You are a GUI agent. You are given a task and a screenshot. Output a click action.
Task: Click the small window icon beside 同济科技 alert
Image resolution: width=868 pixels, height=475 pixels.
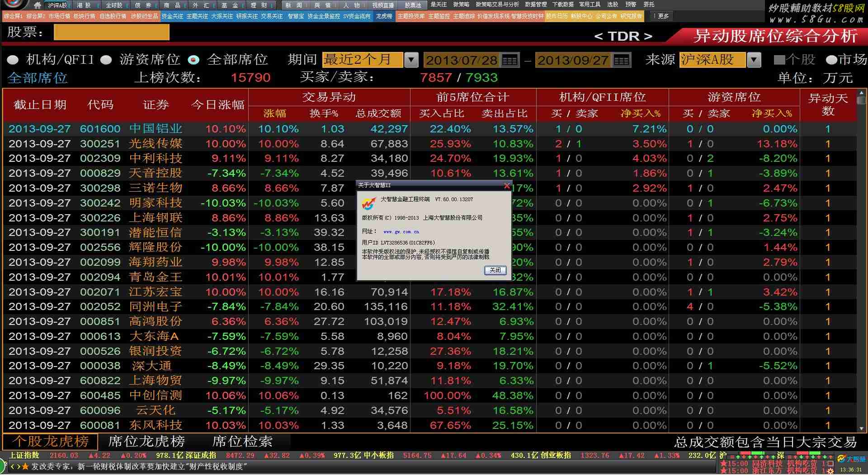830,464
